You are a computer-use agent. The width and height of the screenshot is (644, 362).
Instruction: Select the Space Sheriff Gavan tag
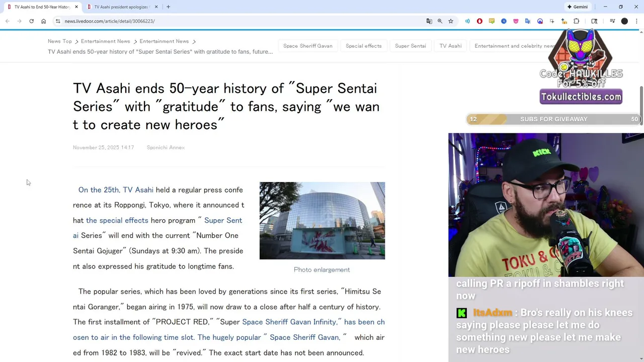(308, 46)
